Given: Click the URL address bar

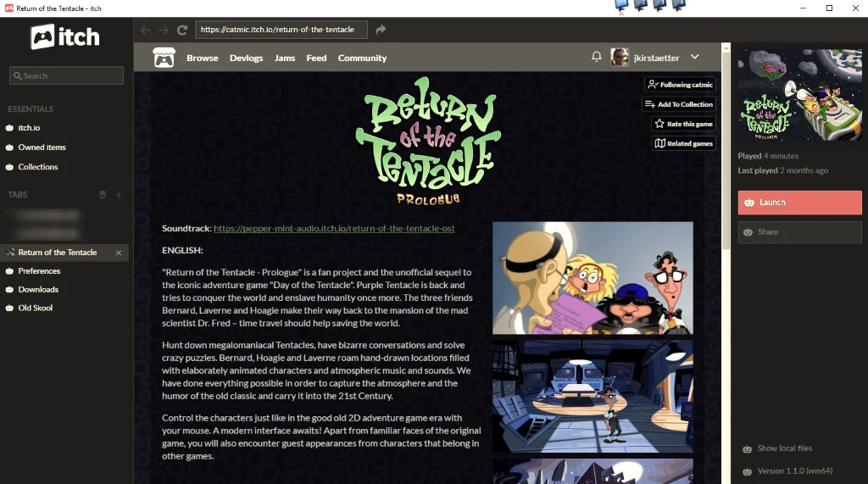Looking at the screenshot, I should [281, 30].
